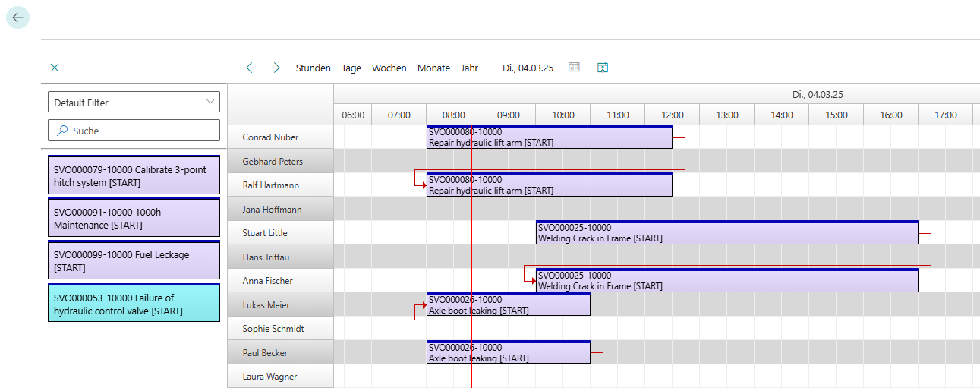
Task: Click the 08:00 hour header
Action: 454,115
